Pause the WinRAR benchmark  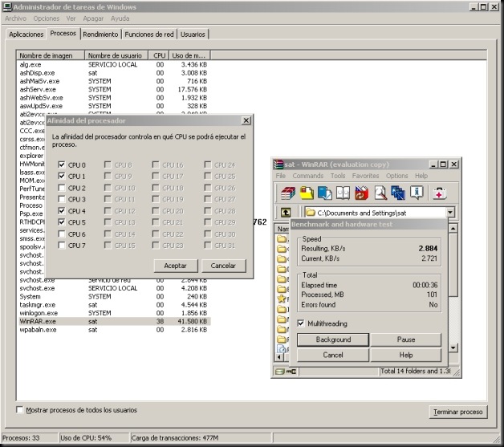coord(406,339)
